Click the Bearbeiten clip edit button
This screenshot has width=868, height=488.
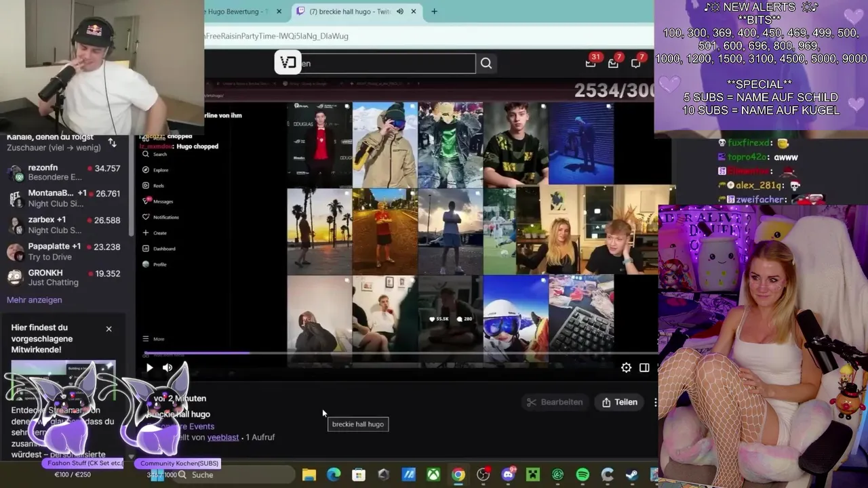pyautogui.click(x=555, y=402)
